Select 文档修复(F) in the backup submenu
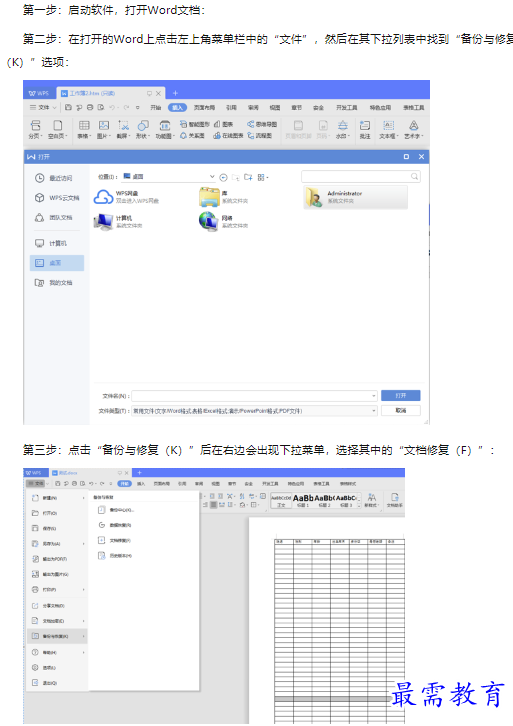The height and width of the screenshot is (726, 513). [115, 540]
